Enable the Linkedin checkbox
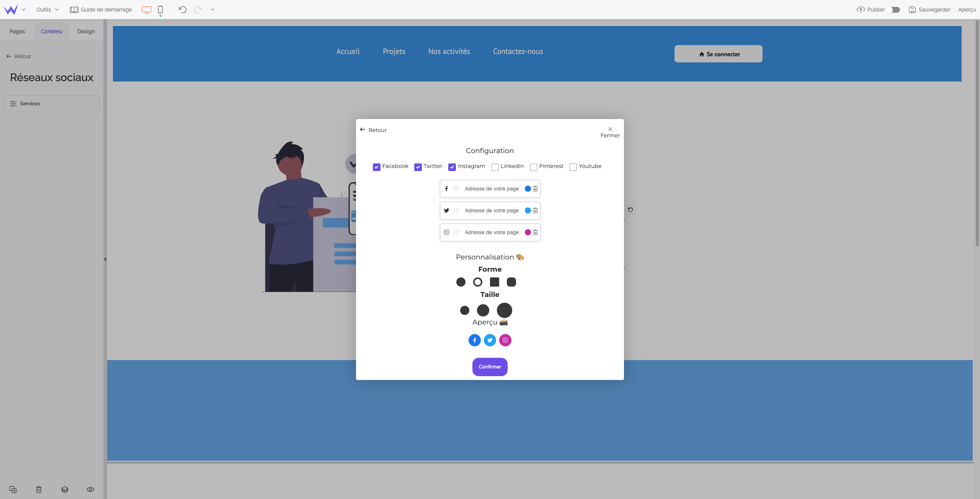 click(495, 167)
